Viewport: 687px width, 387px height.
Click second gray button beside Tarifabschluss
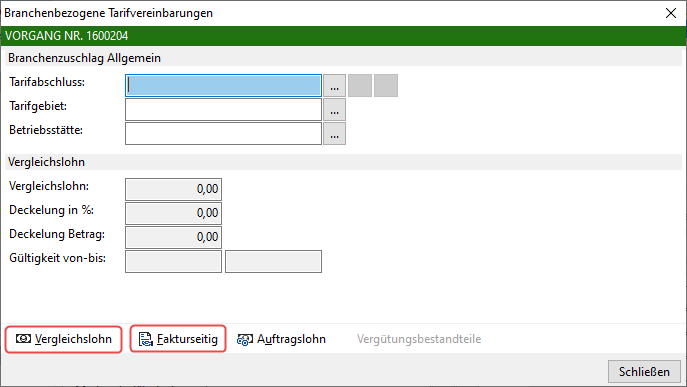(386, 85)
